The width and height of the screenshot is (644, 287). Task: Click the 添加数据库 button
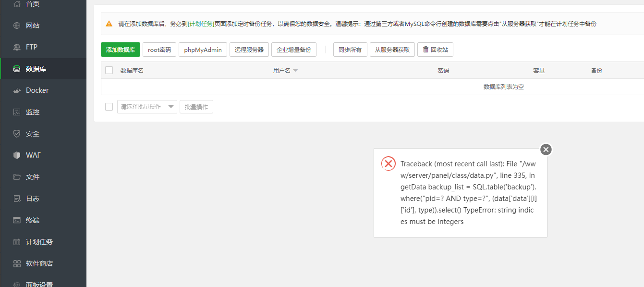click(121, 49)
